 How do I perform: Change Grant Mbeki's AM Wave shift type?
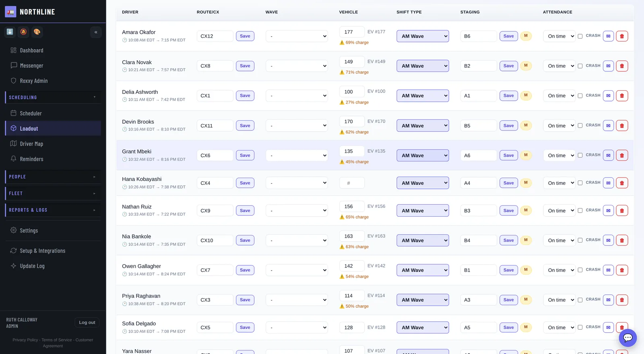[423, 155]
